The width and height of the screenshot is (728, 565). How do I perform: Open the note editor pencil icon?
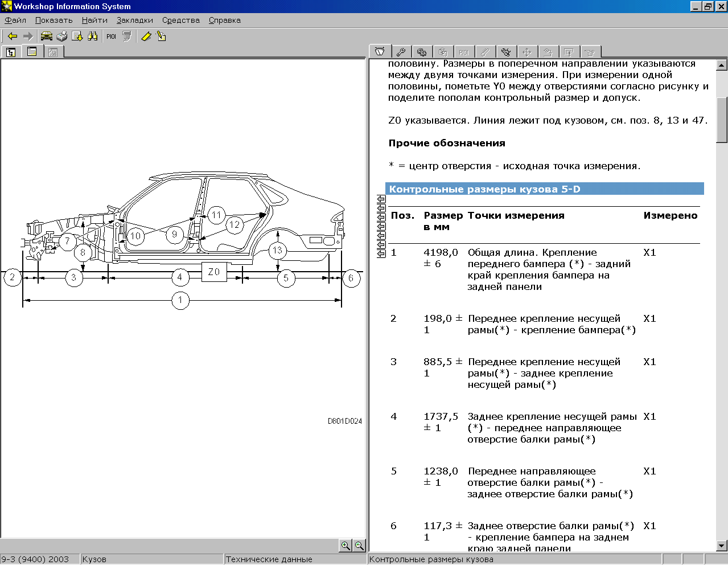point(162,36)
